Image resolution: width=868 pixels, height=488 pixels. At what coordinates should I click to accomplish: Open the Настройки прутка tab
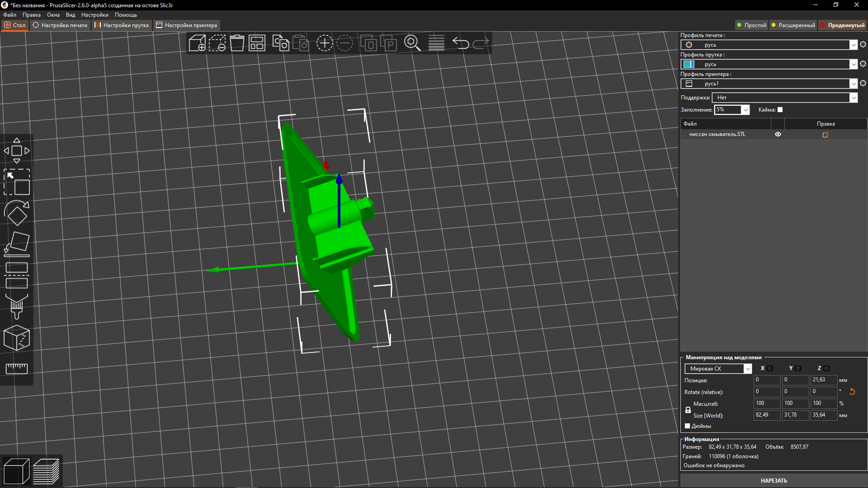122,25
